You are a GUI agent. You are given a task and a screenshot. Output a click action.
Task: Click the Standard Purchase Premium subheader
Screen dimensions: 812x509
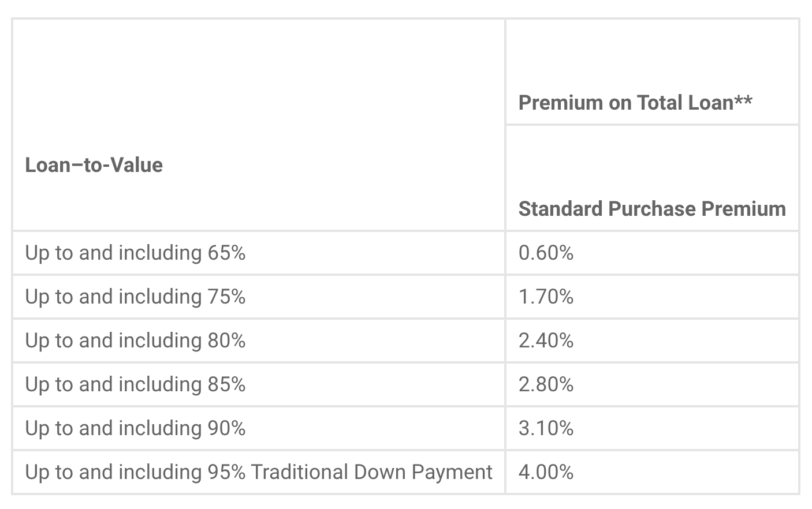tap(651, 208)
